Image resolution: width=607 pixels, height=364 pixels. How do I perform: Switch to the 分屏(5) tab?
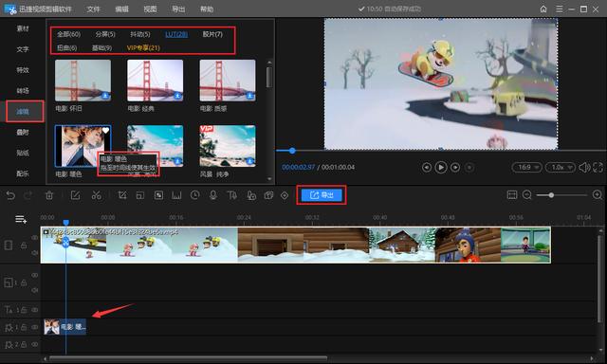tap(105, 34)
